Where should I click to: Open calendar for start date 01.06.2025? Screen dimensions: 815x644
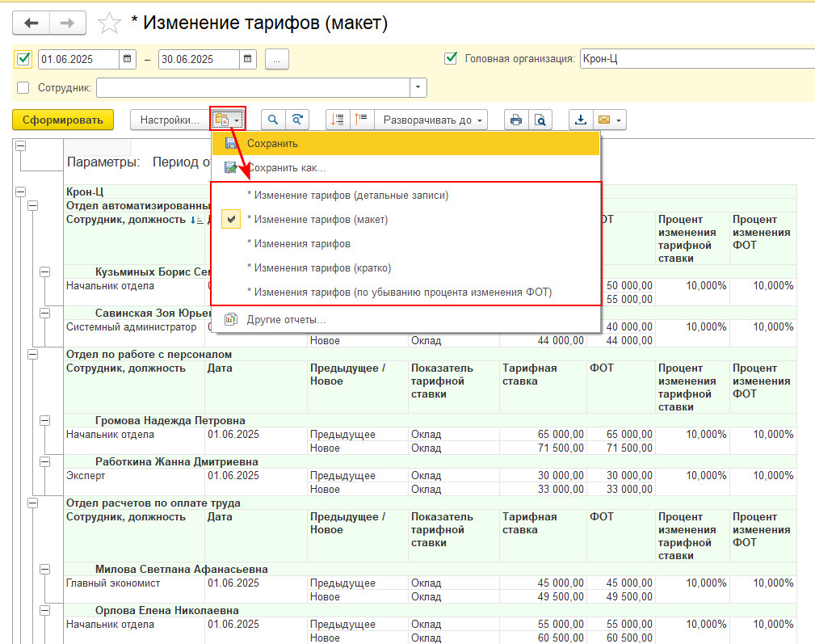(128, 59)
